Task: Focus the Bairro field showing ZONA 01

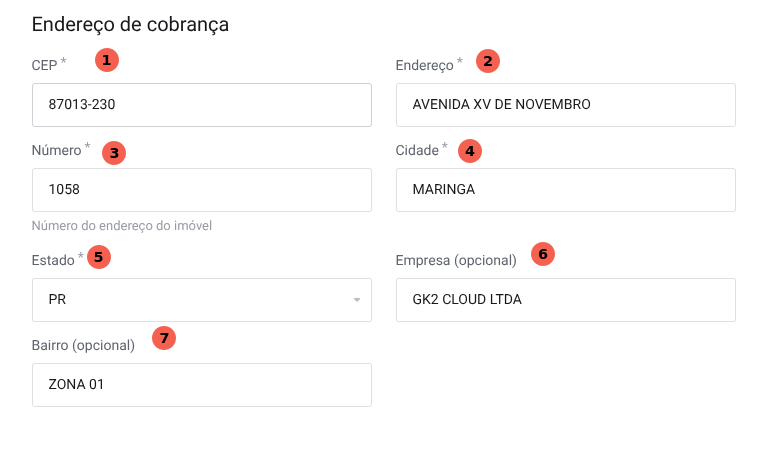Action: (x=202, y=385)
